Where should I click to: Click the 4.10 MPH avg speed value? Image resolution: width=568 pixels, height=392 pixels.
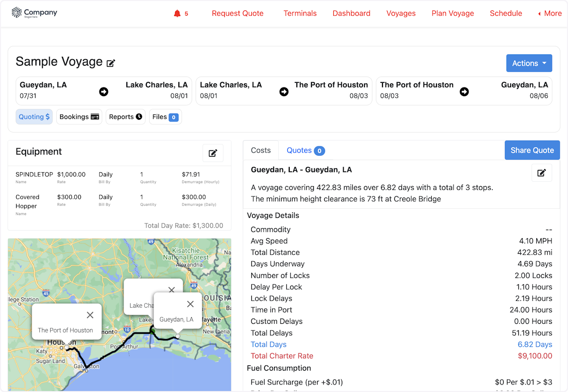click(536, 241)
